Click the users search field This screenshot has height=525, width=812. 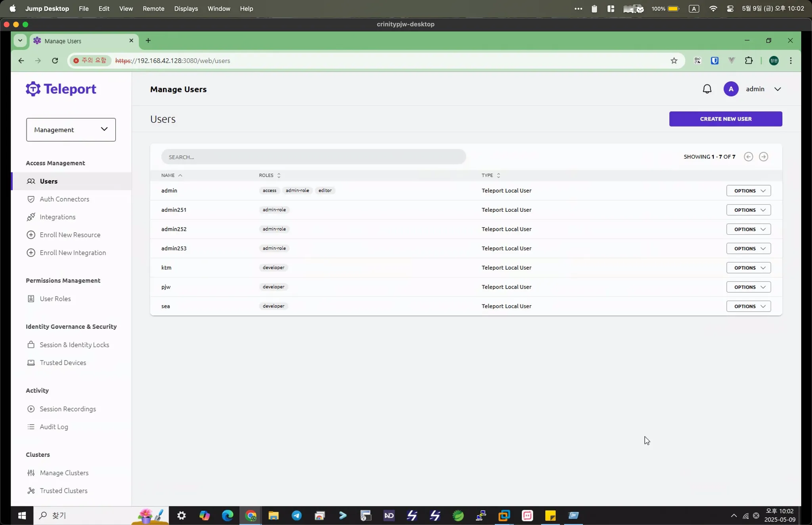(313, 157)
